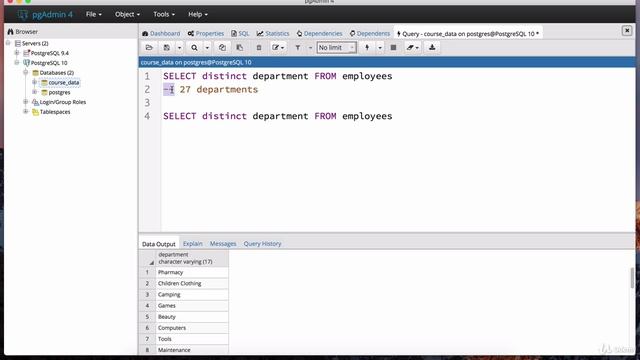Expand the course_data database node
The width and height of the screenshot is (640, 360).
coord(35,82)
